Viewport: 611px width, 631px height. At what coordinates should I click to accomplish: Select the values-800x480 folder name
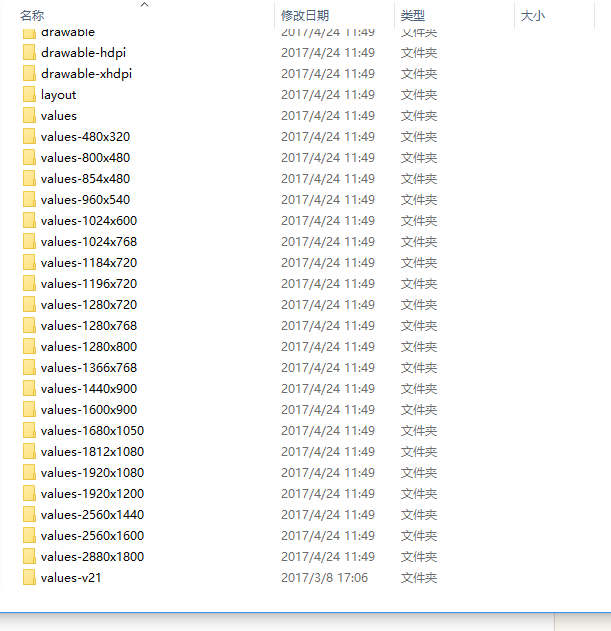85,157
